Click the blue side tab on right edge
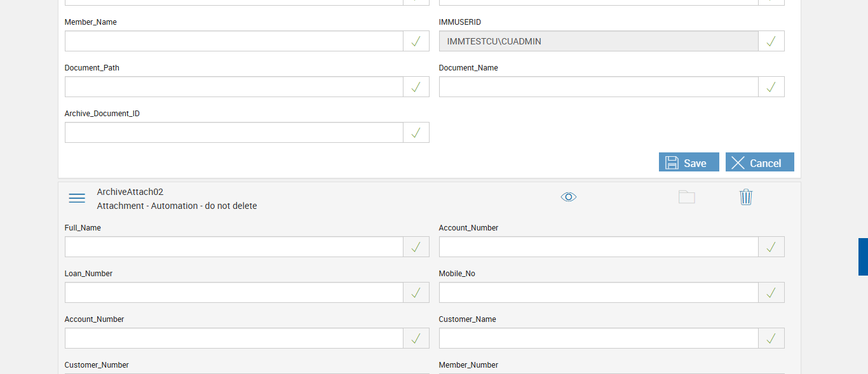The image size is (868, 374). (x=863, y=257)
